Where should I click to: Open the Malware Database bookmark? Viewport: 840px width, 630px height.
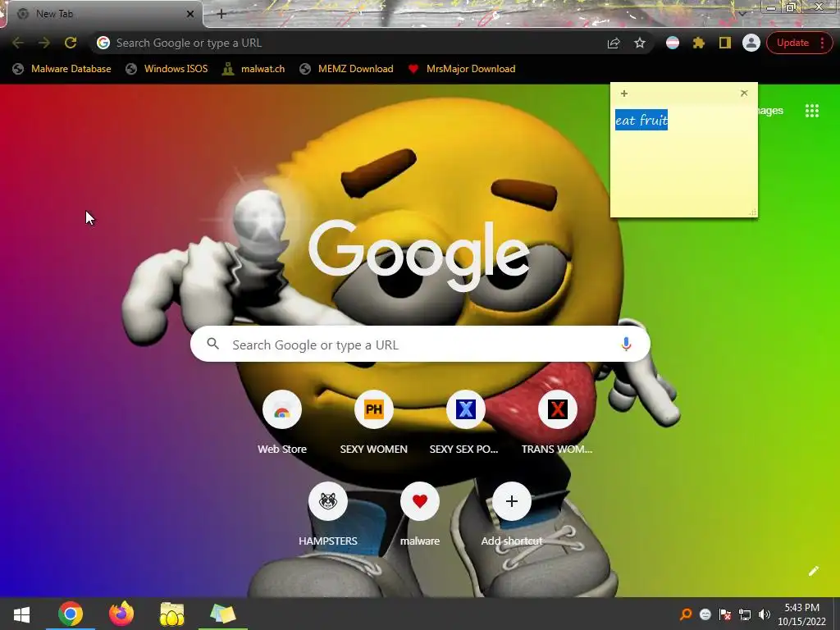(62, 69)
